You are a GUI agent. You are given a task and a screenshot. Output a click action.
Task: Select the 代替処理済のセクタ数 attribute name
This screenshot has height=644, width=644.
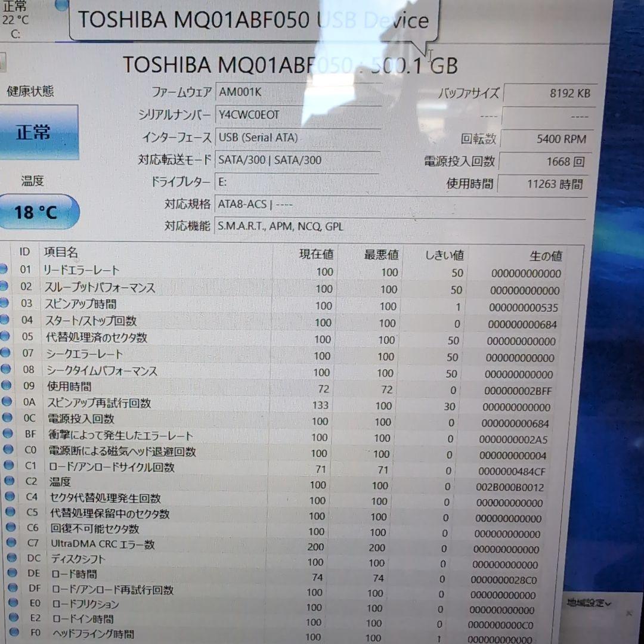pyautogui.click(x=96, y=338)
